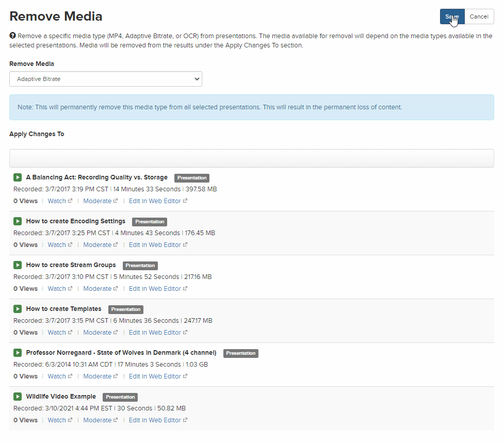Viewport: 504px width, 444px height.
Task: Save the media removal changes
Action: pos(452,17)
